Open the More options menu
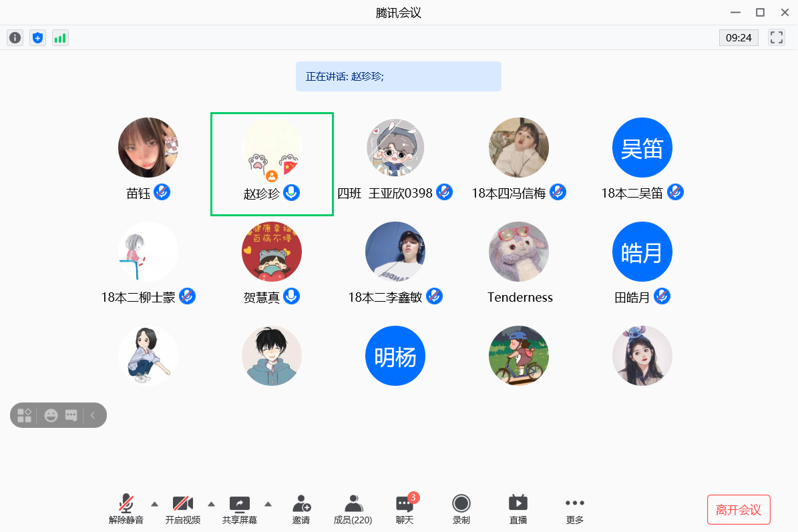The width and height of the screenshot is (798, 532). [x=574, y=509]
